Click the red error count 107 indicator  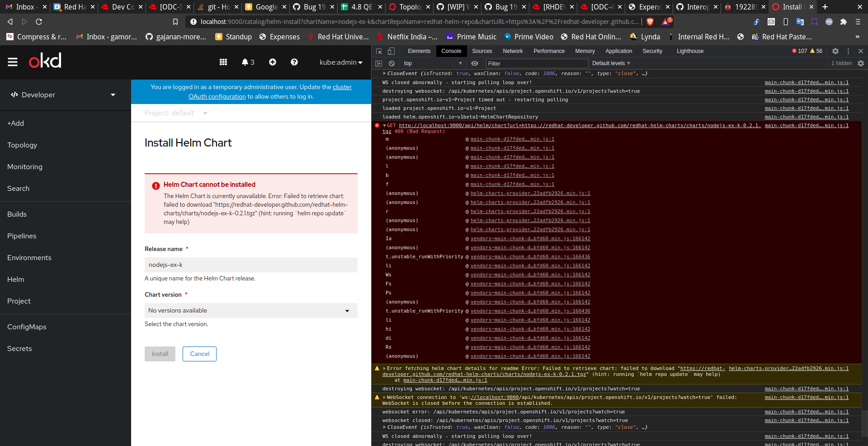click(799, 51)
